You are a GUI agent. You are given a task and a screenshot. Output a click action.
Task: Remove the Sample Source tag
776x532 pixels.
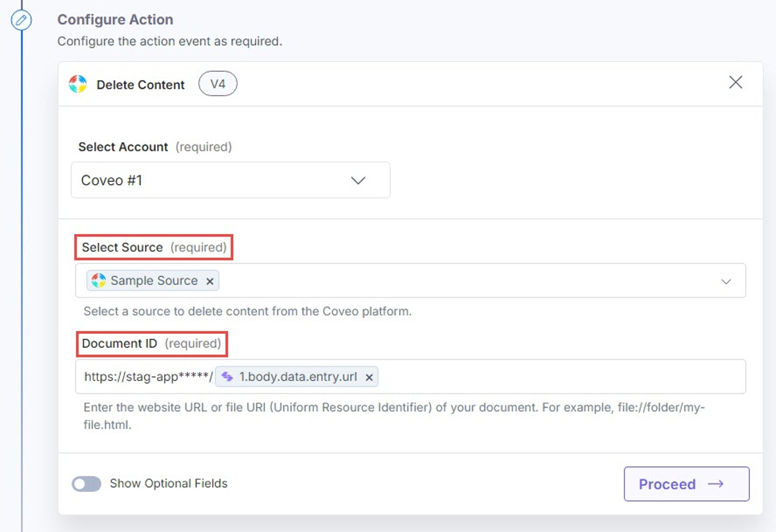pyautogui.click(x=210, y=281)
